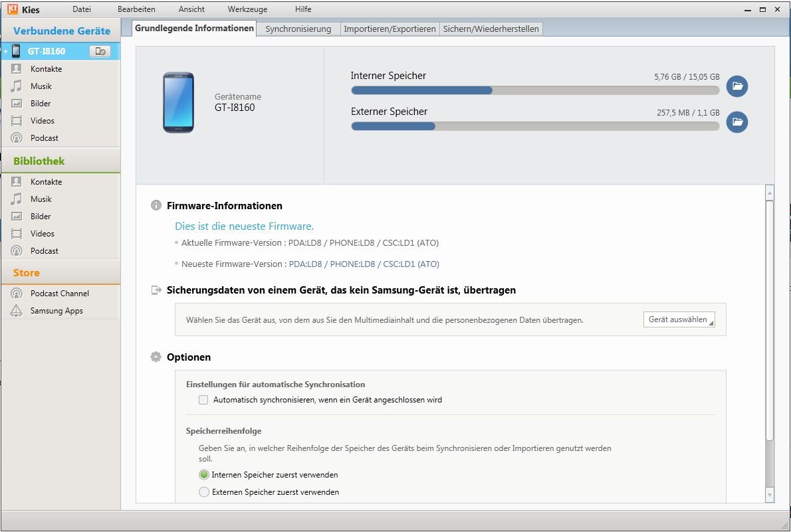Open Podcast in the Bibliothek section
The image size is (791, 532).
click(45, 250)
